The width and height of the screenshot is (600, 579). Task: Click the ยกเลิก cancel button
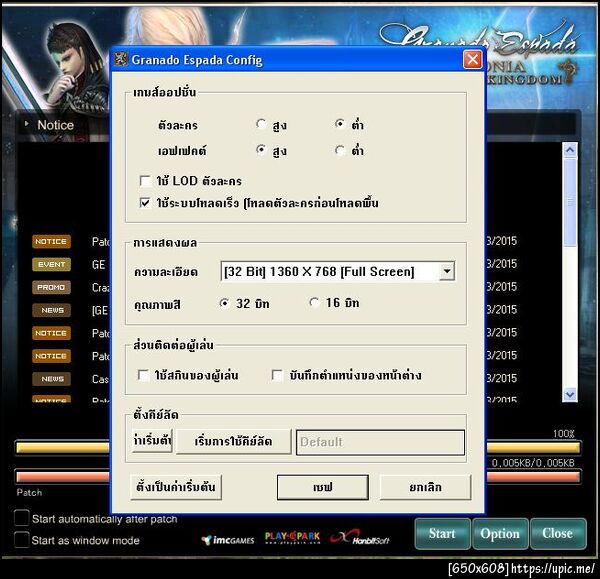pyautogui.click(x=425, y=487)
